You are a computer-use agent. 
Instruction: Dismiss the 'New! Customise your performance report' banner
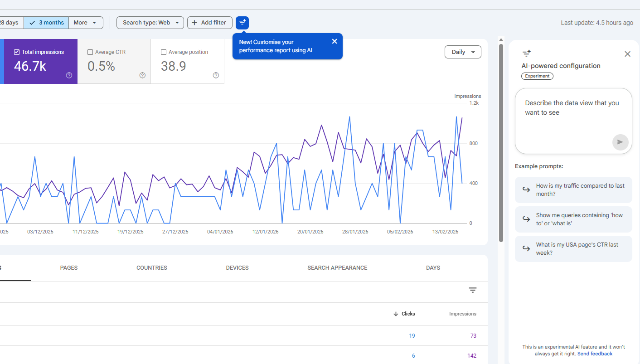(x=335, y=41)
